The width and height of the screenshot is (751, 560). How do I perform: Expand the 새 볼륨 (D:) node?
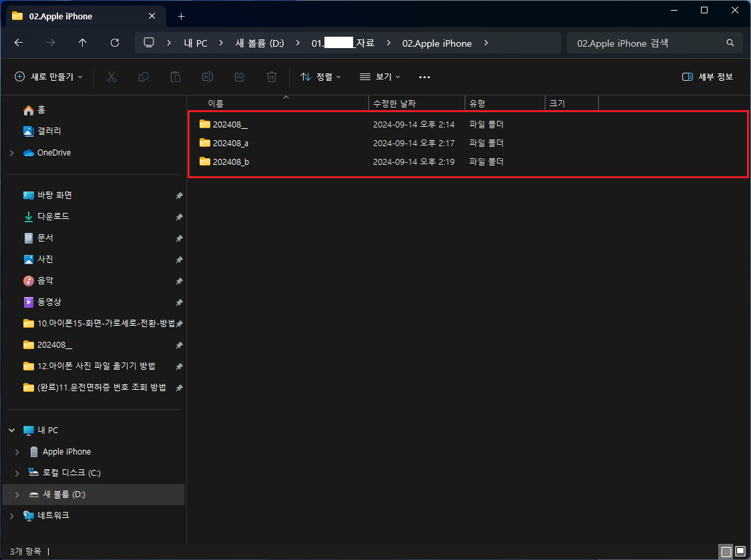(17, 495)
